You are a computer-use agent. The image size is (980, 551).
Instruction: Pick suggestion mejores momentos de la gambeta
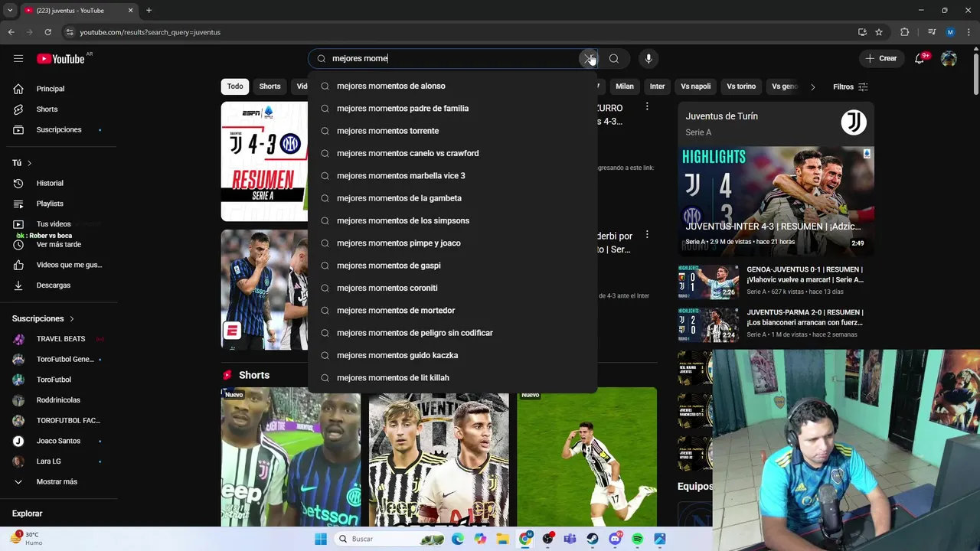click(x=452, y=198)
